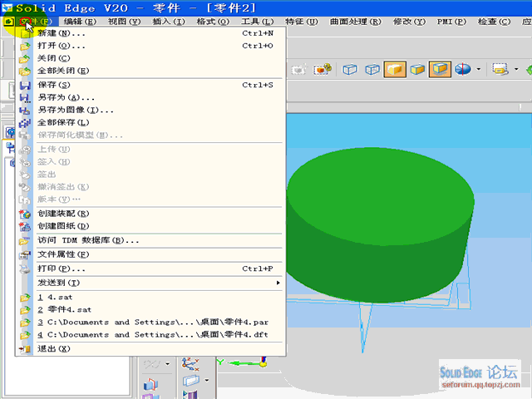The image size is (532, 399).
Task: Click the new-file icon beside 新建
Action: [25, 33]
